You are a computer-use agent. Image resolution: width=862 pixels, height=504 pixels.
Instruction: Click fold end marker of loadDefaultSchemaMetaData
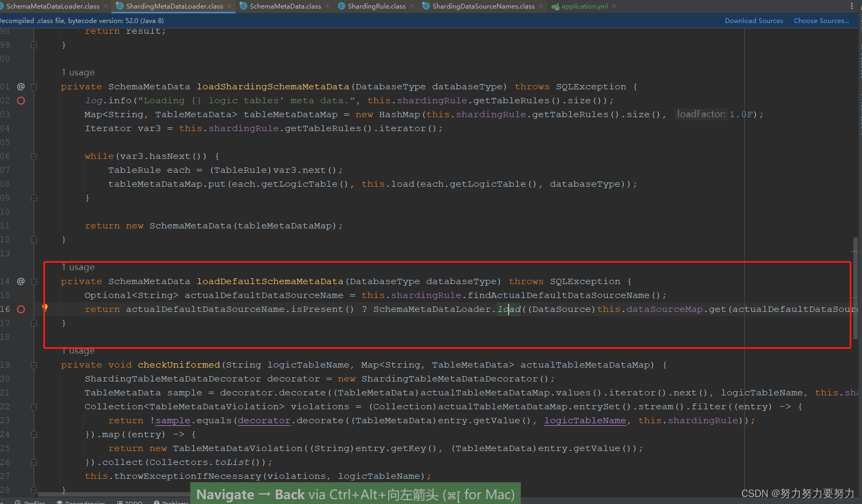(34, 323)
